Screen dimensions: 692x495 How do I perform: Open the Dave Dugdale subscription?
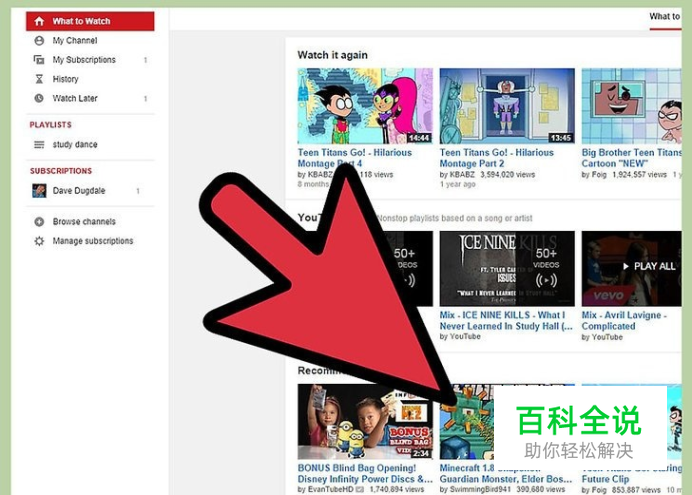coord(79,191)
